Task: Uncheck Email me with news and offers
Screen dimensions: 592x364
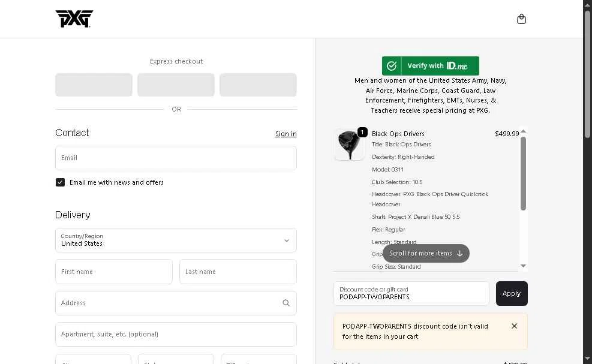Action: (61, 182)
